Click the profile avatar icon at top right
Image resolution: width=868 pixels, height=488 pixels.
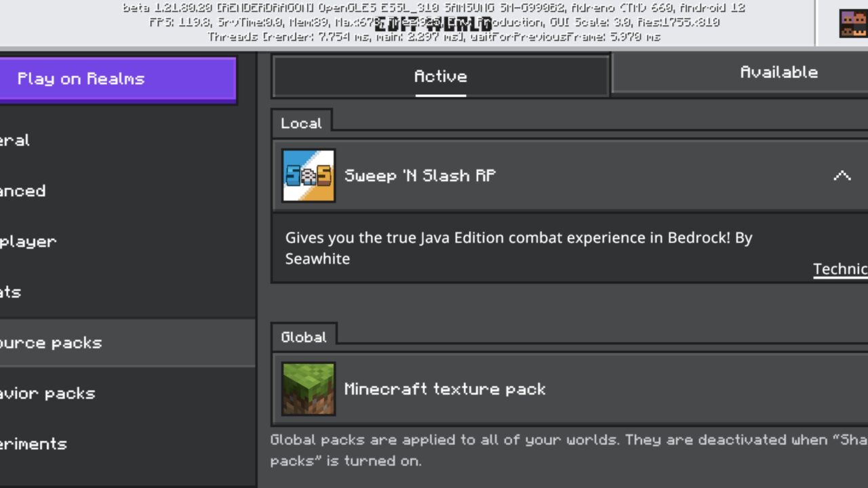click(853, 24)
